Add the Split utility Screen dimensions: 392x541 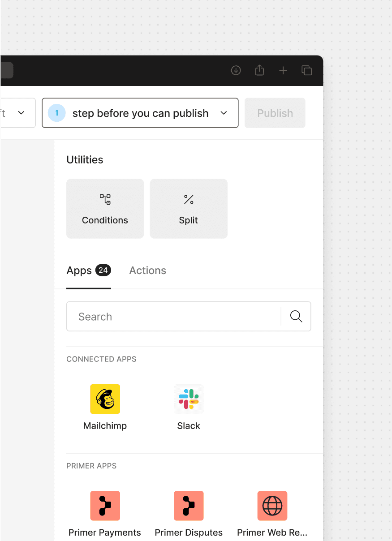[x=189, y=209]
